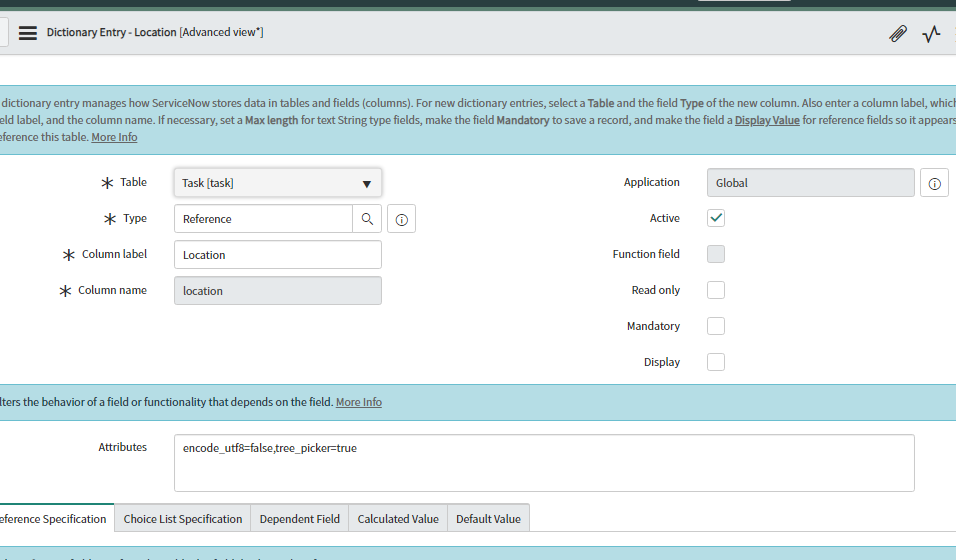Open the hamburger context menu icon
The height and width of the screenshot is (560, 956).
27,33
